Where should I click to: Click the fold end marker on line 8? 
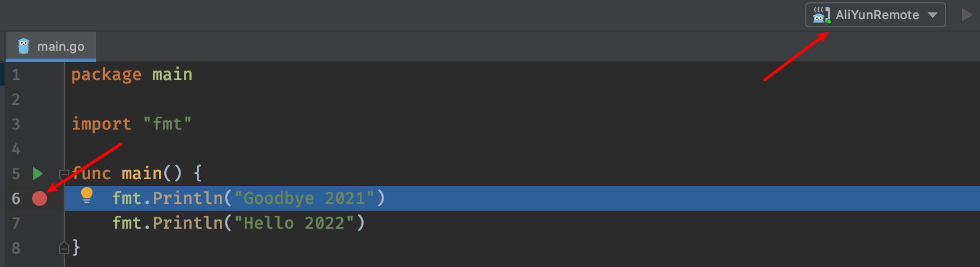click(x=64, y=247)
